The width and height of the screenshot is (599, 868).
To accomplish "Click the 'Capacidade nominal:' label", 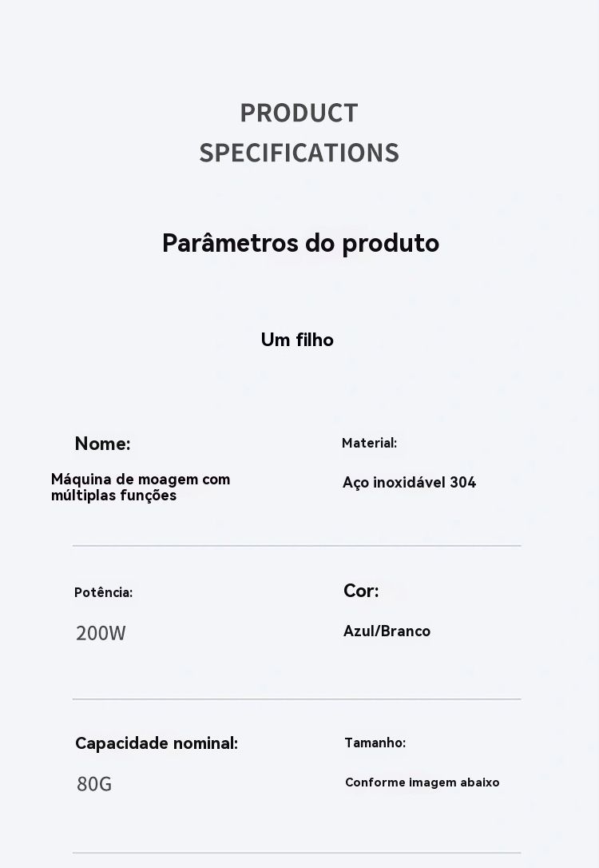I will coord(157,743).
